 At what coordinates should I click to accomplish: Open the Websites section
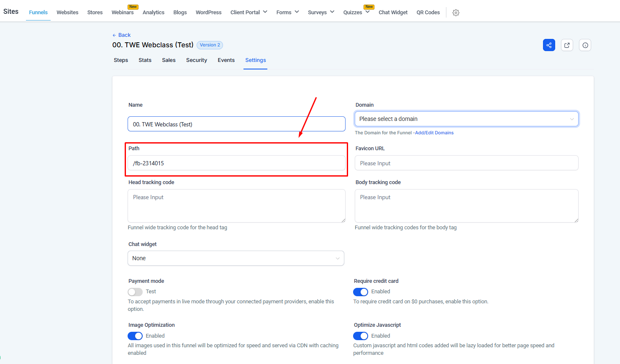[x=67, y=13]
